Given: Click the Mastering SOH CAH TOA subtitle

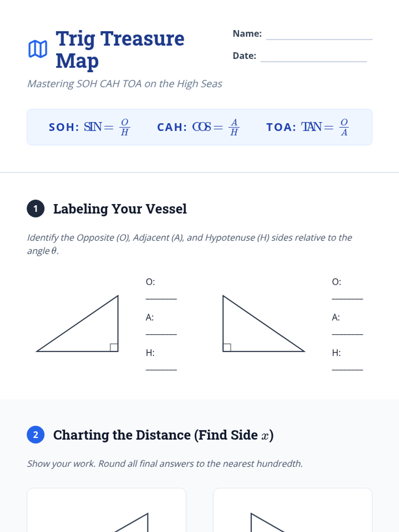Looking at the screenshot, I should pyautogui.click(x=125, y=84).
